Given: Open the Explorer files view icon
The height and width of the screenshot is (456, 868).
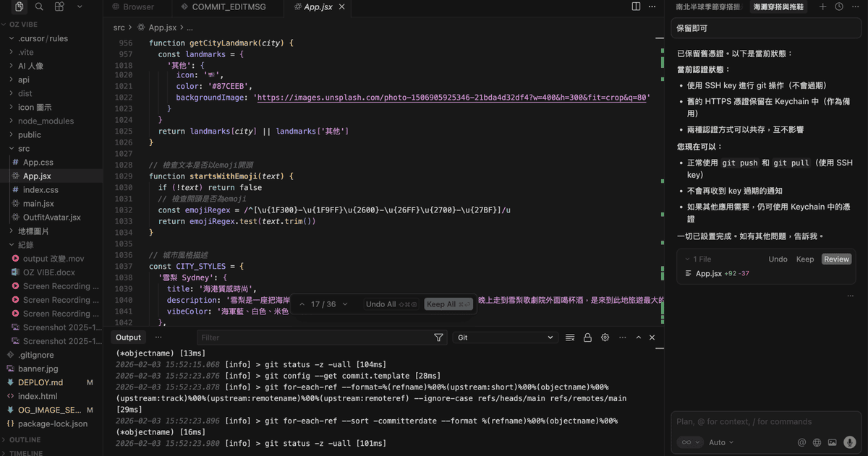Looking at the screenshot, I should tap(20, 7).
